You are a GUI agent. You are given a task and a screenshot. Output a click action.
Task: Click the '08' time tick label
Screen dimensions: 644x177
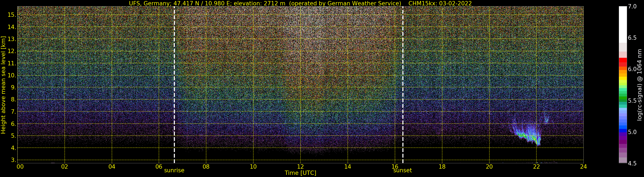coord(206,167)
